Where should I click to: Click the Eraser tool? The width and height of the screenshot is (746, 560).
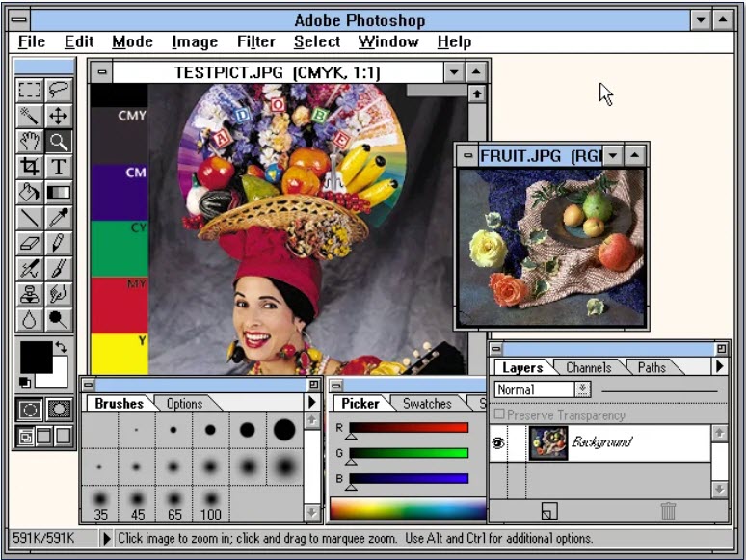[30, 243]
